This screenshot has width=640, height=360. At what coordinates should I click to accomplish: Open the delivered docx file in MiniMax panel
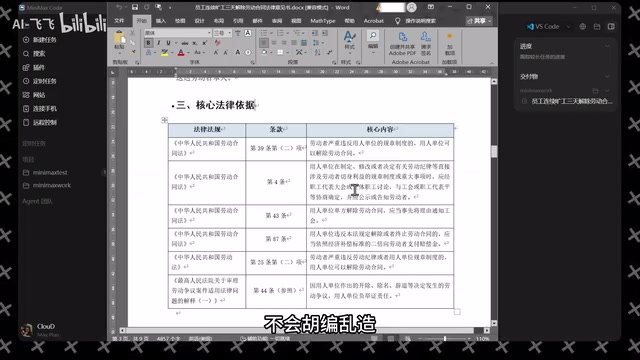(x=568, y=101)
